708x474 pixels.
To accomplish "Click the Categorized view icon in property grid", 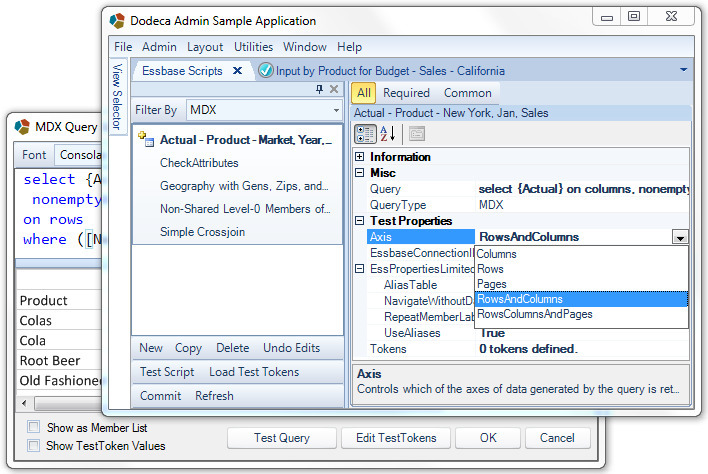I will click(x=365, y=134).
